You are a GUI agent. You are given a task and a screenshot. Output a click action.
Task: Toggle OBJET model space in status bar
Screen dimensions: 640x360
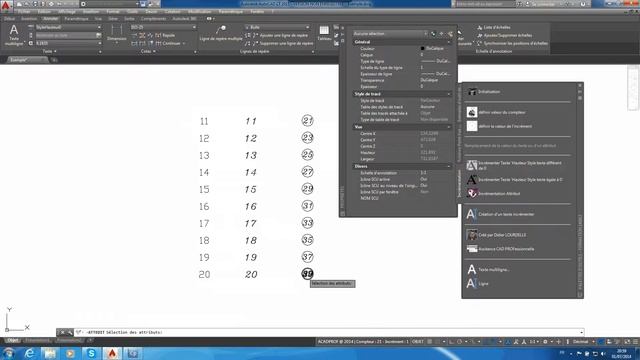(x=418, y=342)
